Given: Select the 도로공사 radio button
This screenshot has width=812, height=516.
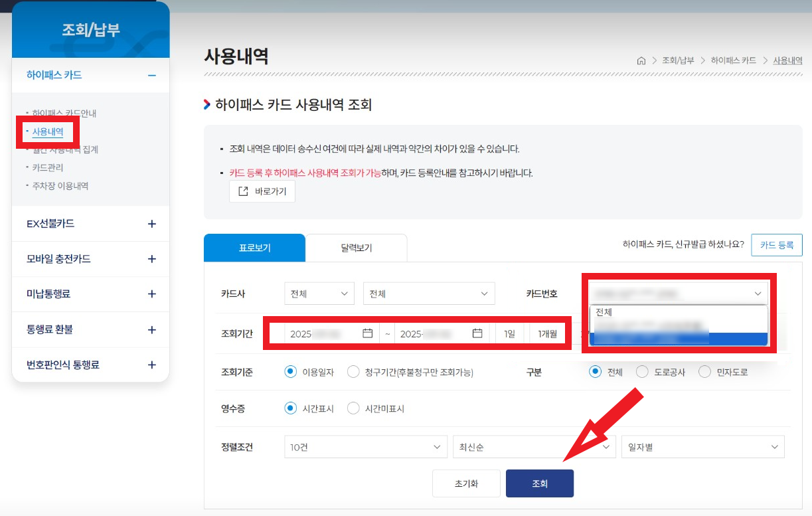Looking at the screenshot, I should click(x=642, y=372).
